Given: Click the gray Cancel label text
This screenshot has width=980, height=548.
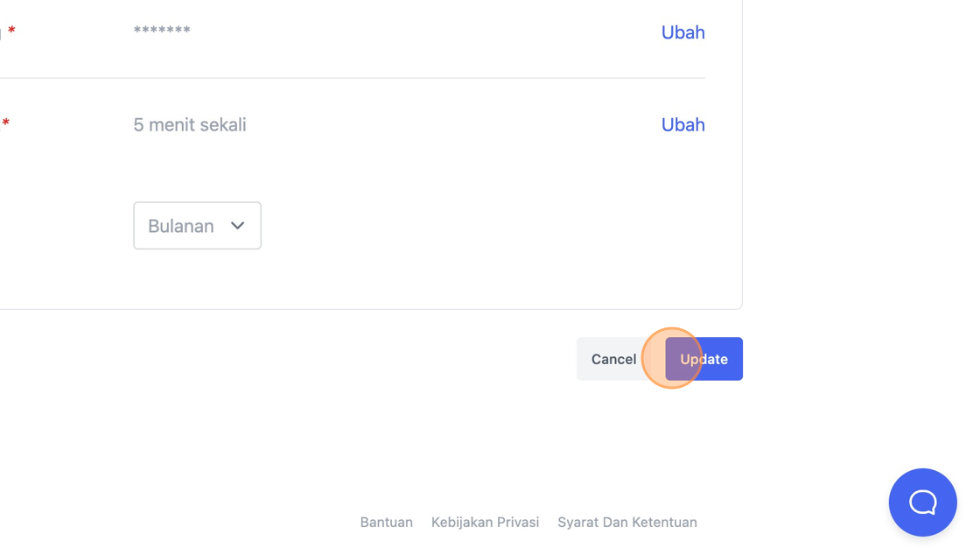Looking at the screenshot, I should 613,359.
